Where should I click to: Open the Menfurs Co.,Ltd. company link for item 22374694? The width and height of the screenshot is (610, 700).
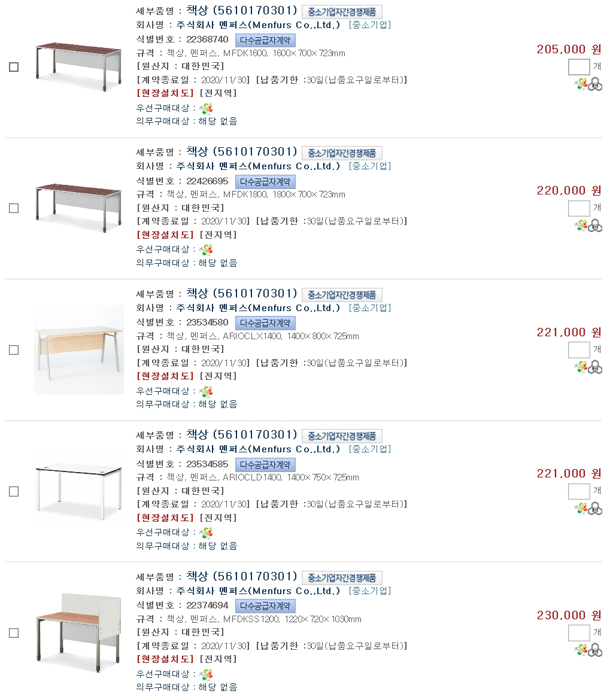click(258, 591)
